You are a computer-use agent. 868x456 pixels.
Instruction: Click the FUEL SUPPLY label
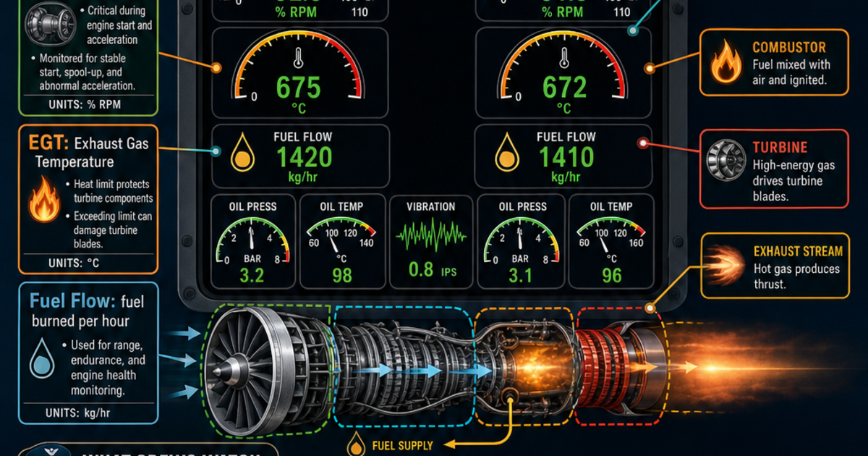click(404, 444)
